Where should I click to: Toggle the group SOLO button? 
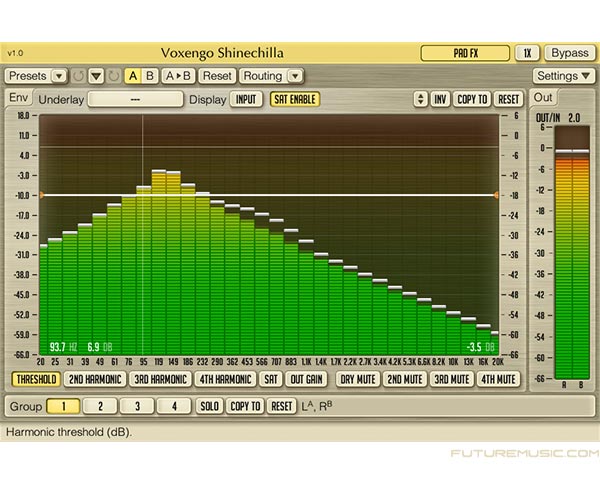(209, 406)
